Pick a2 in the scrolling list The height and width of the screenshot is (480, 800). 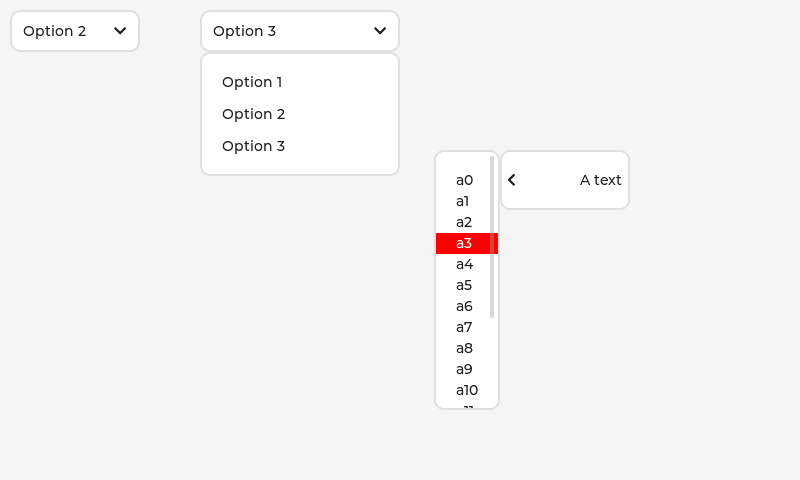coord(464,222)
